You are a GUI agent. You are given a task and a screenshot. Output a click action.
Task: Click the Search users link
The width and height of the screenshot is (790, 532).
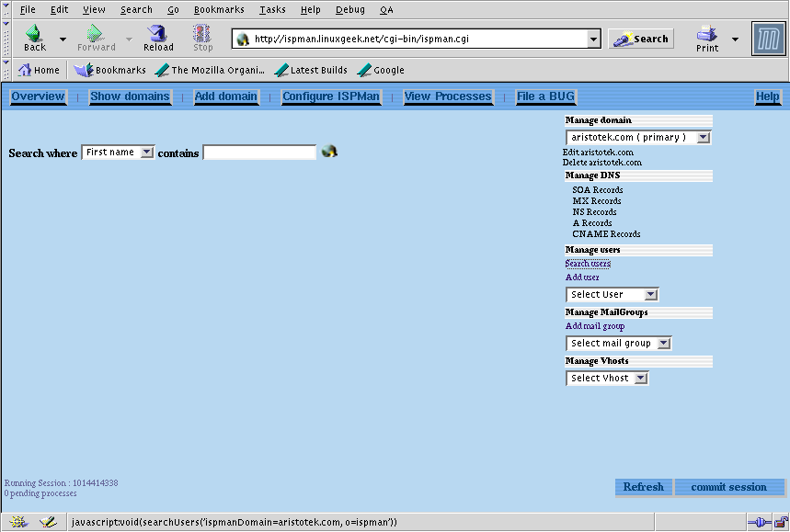588,263
